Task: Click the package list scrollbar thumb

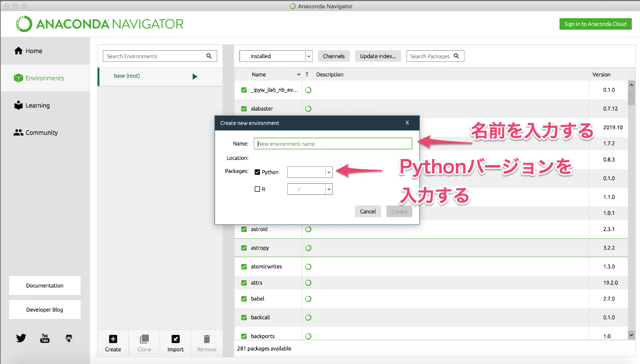Action: coord(631,97)
